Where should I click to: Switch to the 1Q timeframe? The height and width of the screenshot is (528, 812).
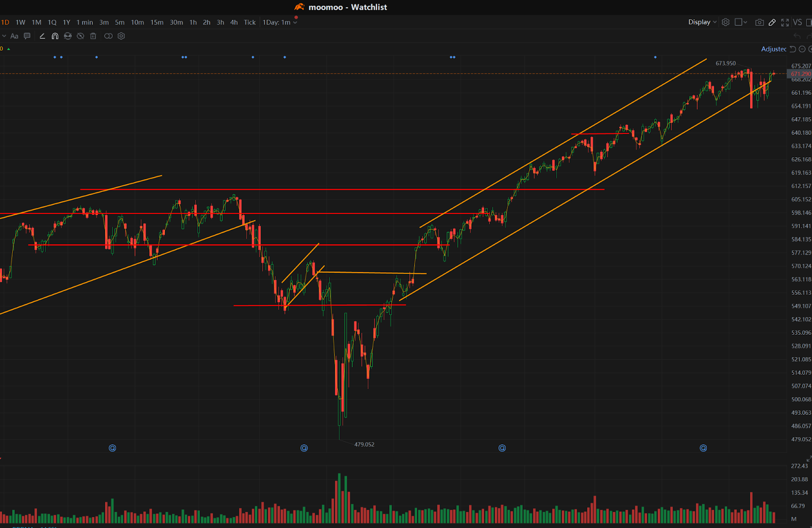(52, 22)
